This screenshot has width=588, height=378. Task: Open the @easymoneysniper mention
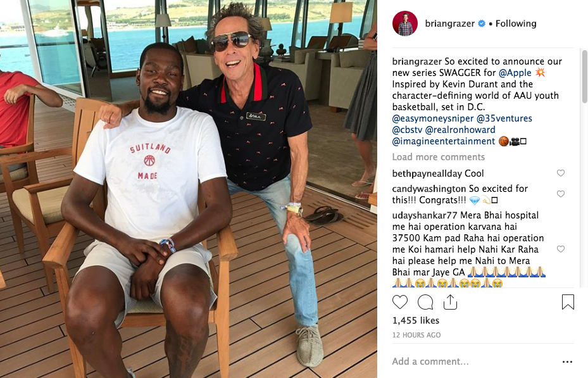tap(433, 118)
